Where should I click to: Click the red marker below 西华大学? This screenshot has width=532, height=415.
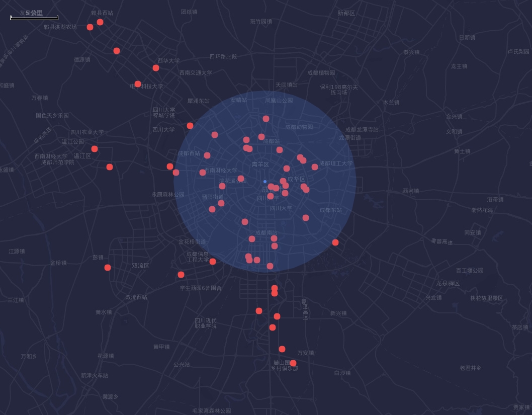pos(156,68)
